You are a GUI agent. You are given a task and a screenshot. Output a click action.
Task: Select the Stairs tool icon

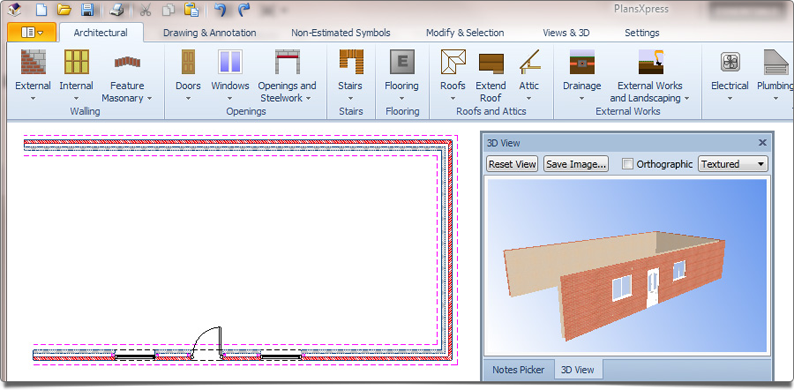[x=351, y=62]
